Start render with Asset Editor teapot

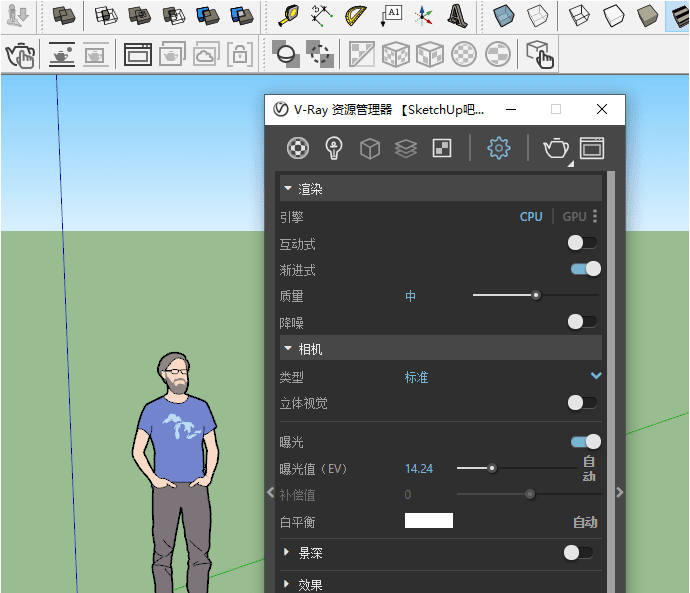pos(556,148)
